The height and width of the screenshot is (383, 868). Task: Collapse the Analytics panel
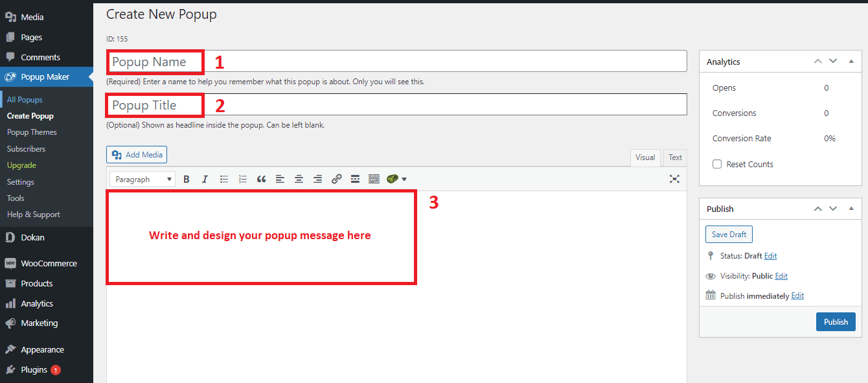pyautogui.click(x=851, y=61)
